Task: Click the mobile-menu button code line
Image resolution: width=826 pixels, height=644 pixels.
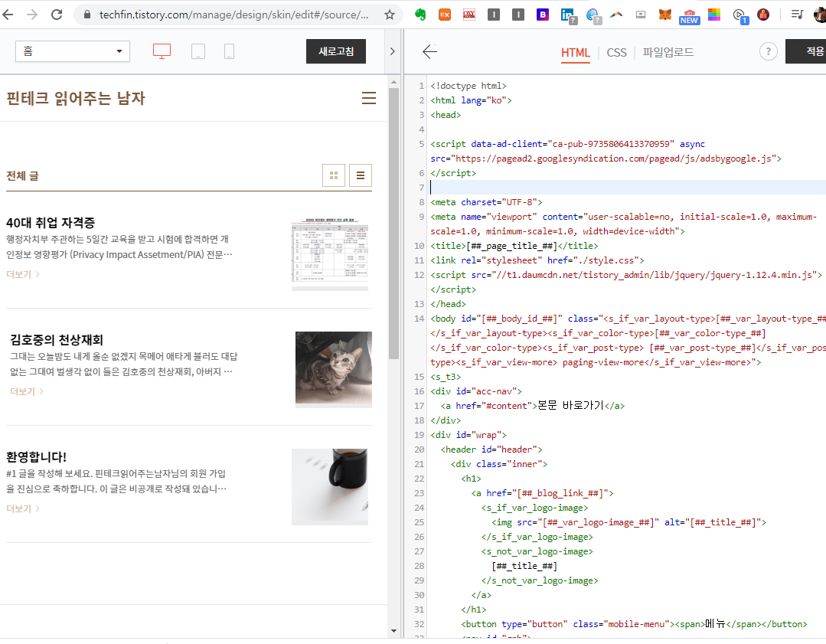Action: pyautogui.click(x=634, y=623)
